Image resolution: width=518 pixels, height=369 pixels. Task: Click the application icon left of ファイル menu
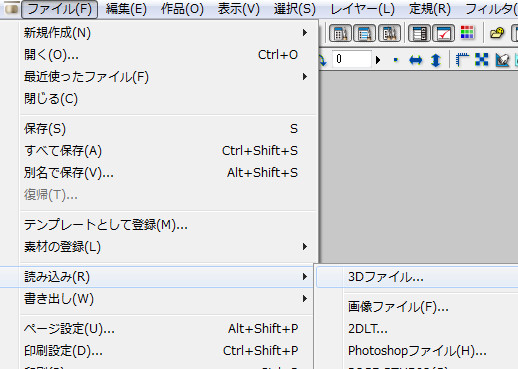[11, 9]
